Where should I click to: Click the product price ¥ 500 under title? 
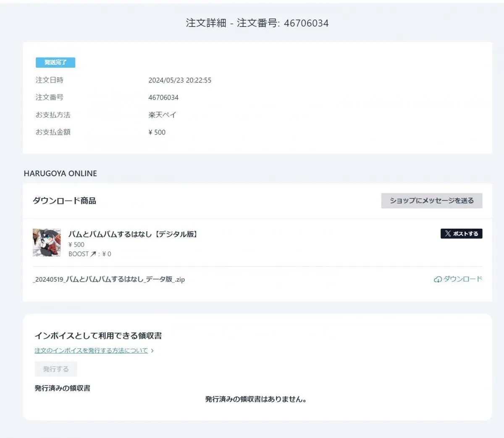[76, 245]
